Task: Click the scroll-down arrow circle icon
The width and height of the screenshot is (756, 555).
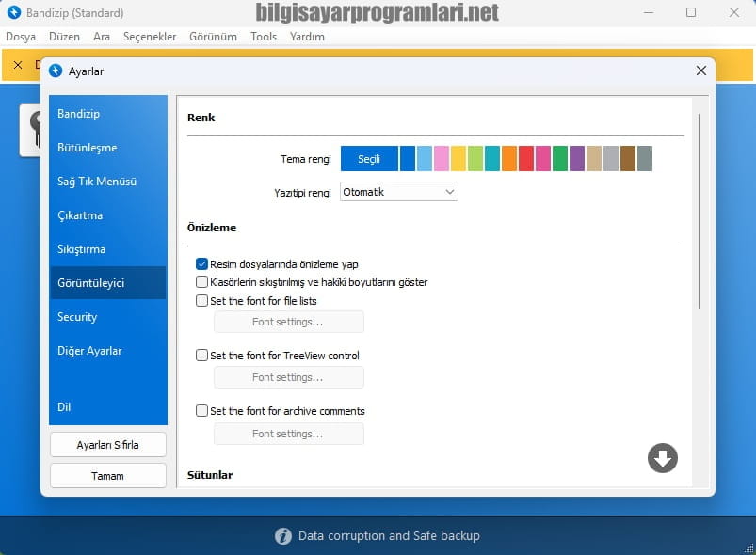Action: (x=663, y=458)
